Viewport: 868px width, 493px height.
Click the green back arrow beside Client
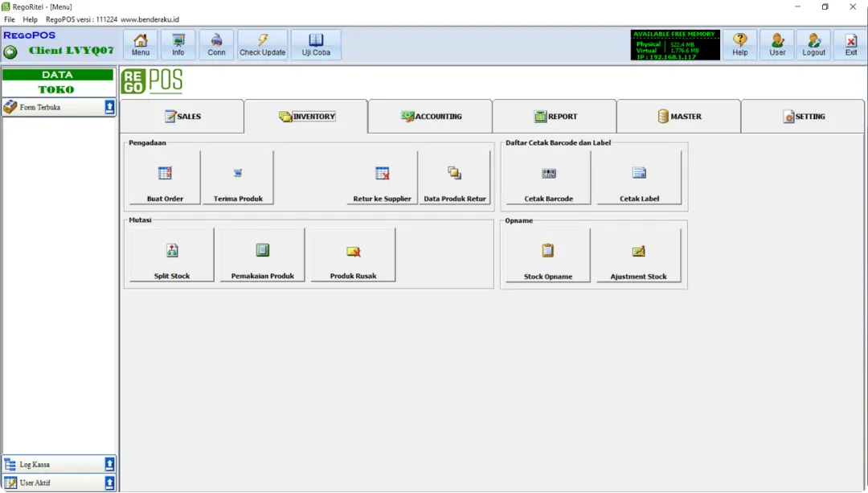[x=10, y=51]
